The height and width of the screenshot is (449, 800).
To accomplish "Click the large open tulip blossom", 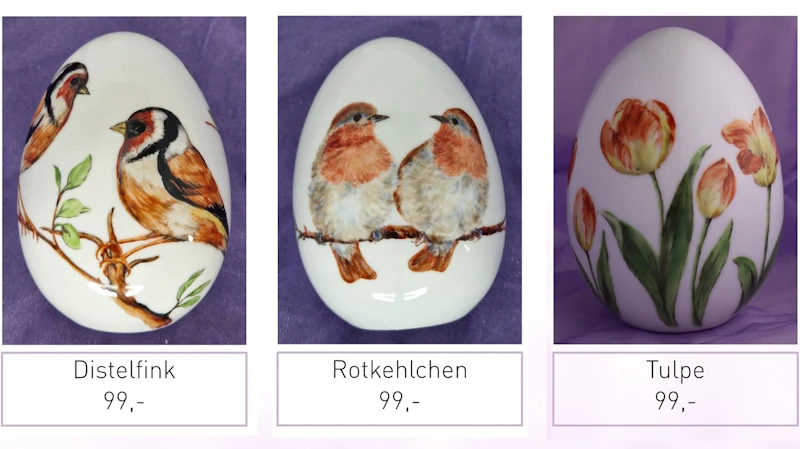I will pyautogui.click(x=638, y=136).
